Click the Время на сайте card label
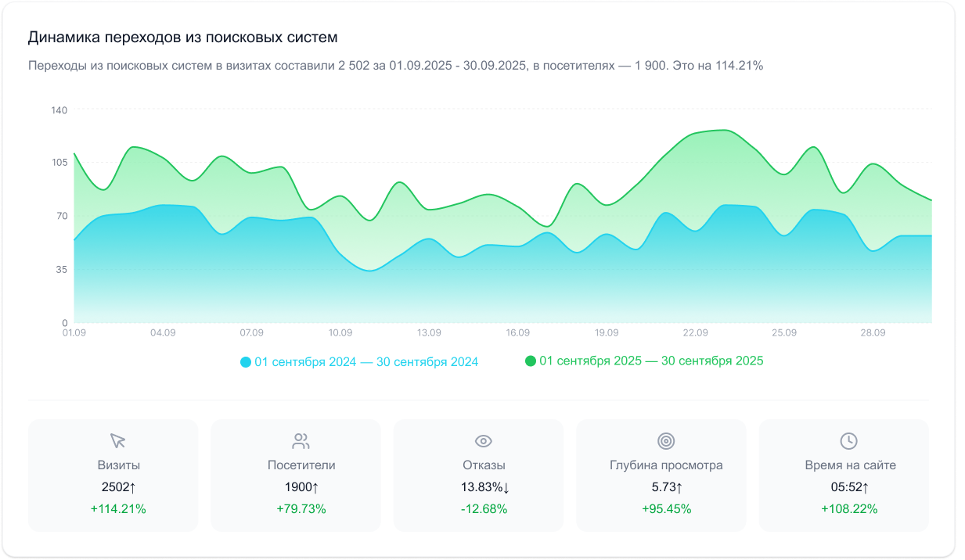This screenshot has height=560, width=965. click(x=850, y=465)
